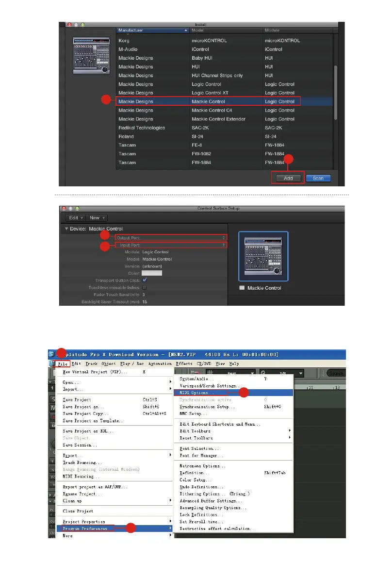Choose Save Project menu item

[x=114, y=399]
